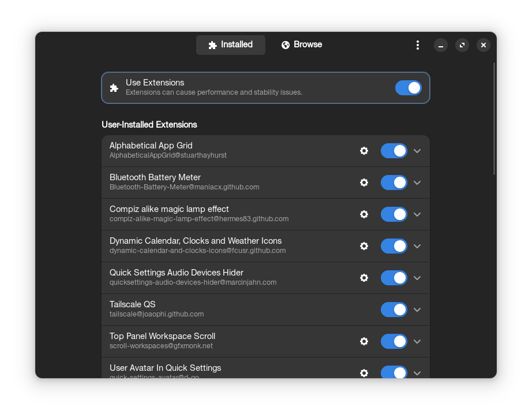Viewport: 532px width, 417px height.
Task: Open Dynamic Calendar, Clocks and Weather Icons settings
Action: click(x=364, y=246)
